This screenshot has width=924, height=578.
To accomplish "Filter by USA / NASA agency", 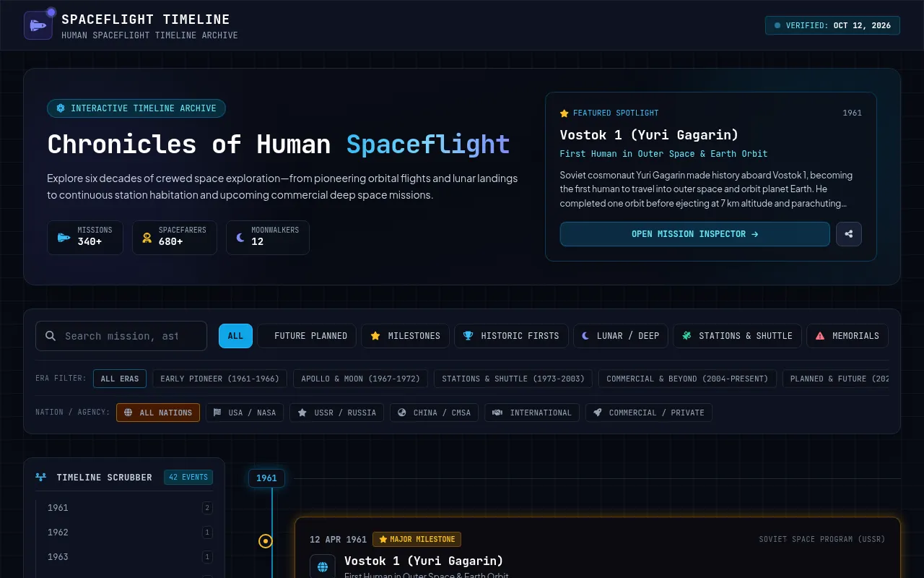I will coord(245,413).
